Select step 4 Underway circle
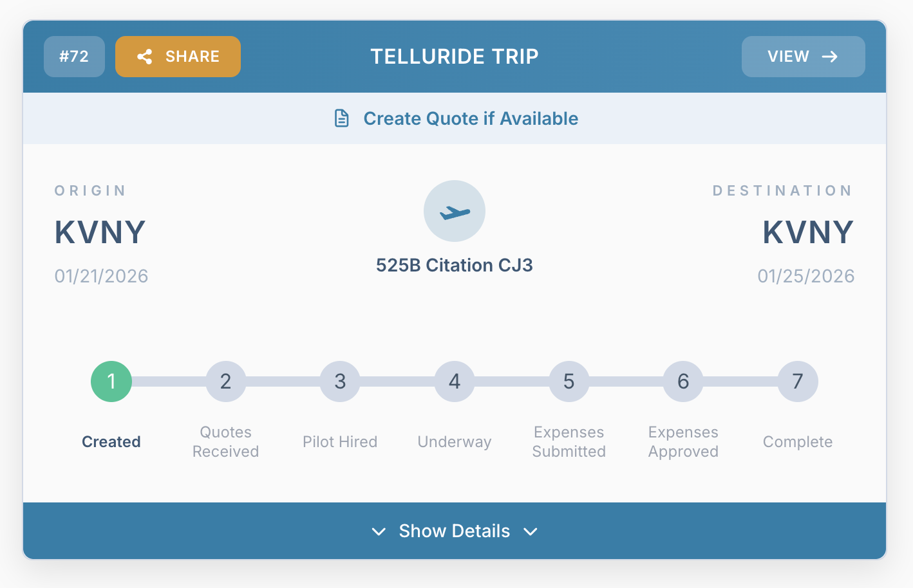Image resolution: width=913 pixels, height=588 pixels. point(455,381)
